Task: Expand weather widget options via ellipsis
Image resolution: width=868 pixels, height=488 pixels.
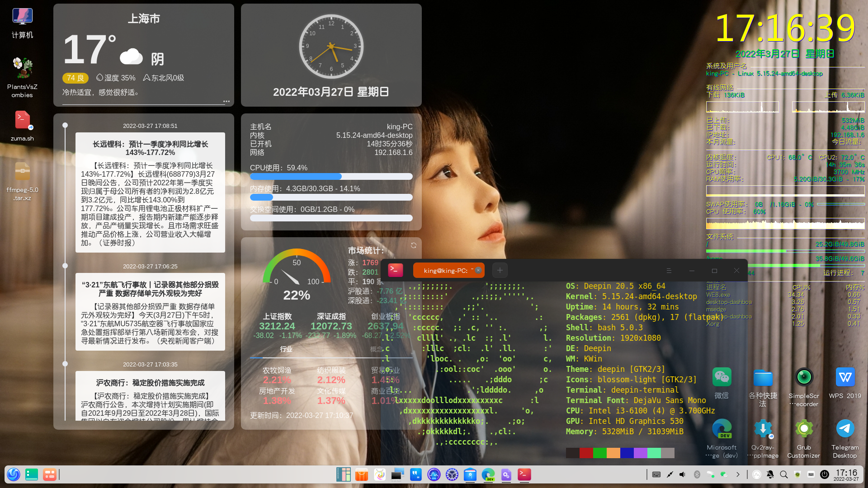Action: point(226,102)
